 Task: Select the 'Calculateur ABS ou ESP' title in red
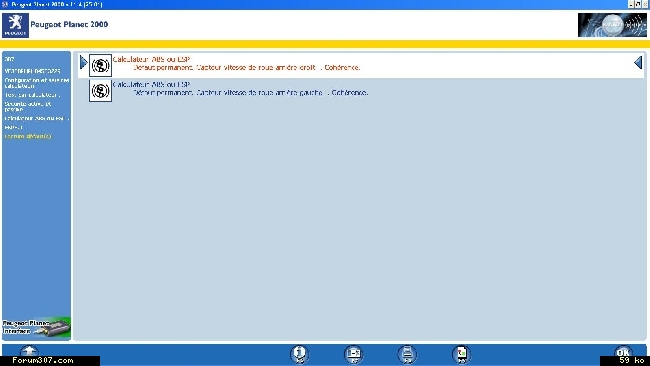(151, 59)
